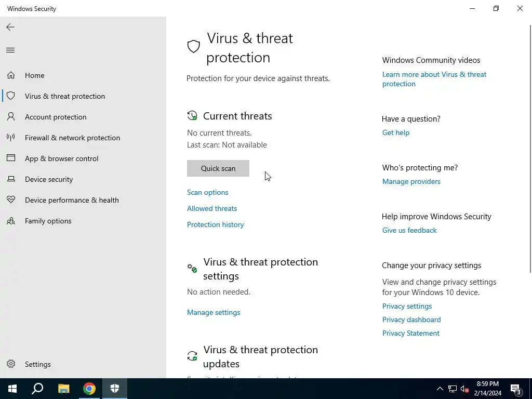Open Manage settings link

pyautogui.click(x=214, y=312)
